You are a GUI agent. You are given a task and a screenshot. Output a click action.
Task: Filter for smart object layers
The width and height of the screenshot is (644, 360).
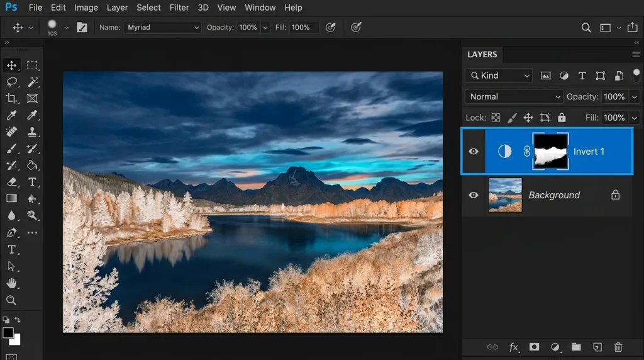[619, 76]
